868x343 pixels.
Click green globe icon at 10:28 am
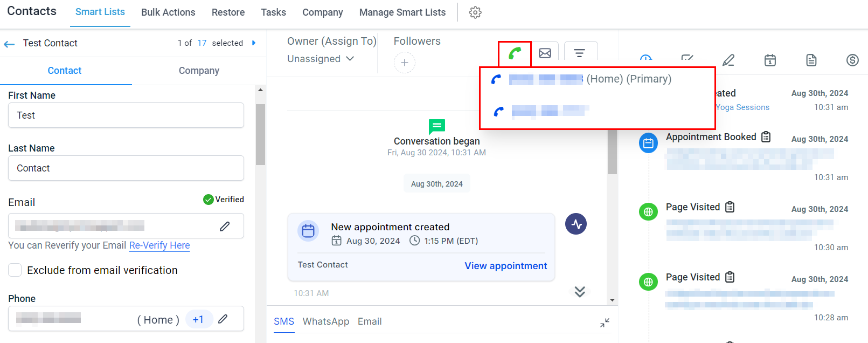tap(648, 282)
